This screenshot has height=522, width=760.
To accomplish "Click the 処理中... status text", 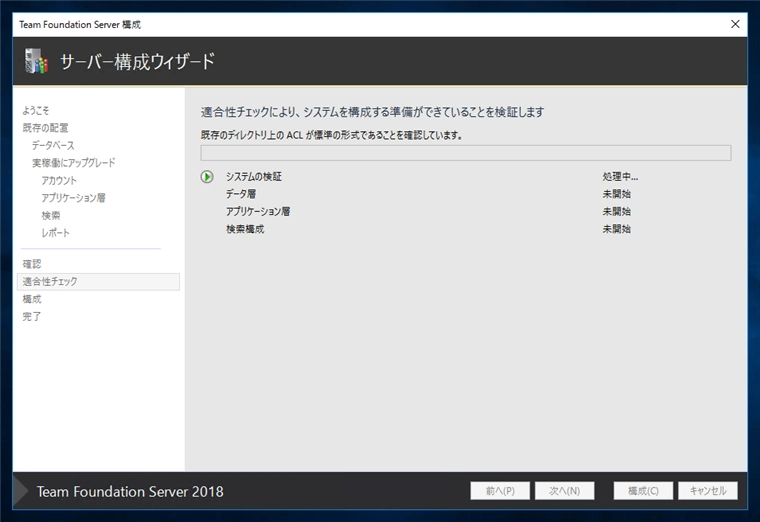I will pos(620,177).
